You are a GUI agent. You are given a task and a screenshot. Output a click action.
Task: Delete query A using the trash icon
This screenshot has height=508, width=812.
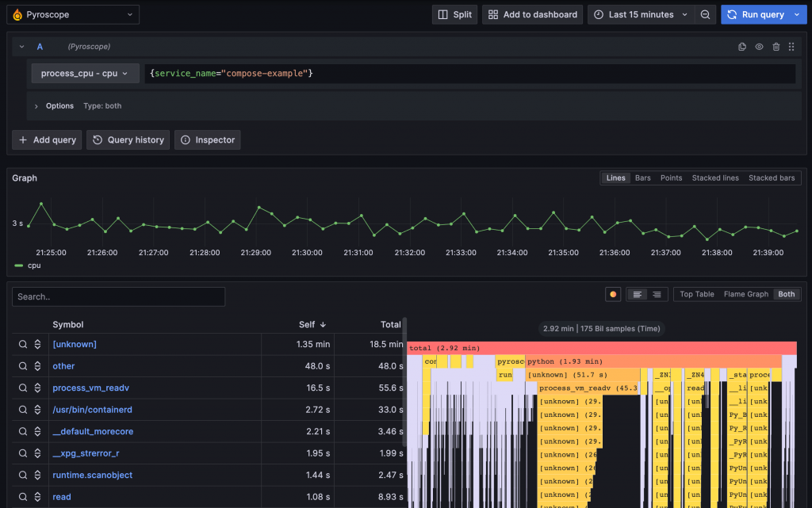click(x=776, y=47)
